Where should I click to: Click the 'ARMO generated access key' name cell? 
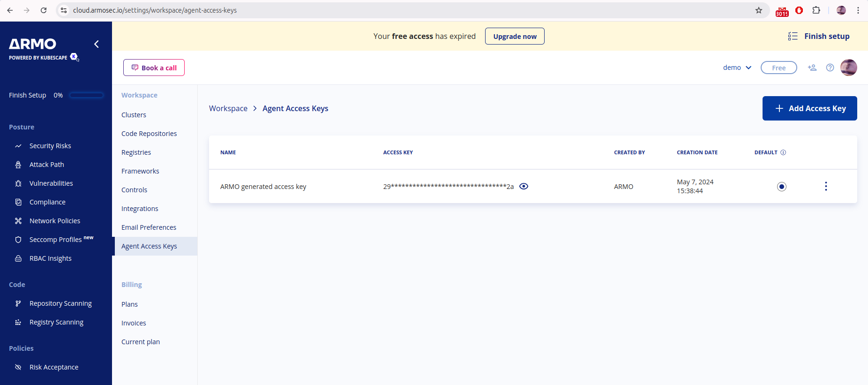[x=263, y=187]
